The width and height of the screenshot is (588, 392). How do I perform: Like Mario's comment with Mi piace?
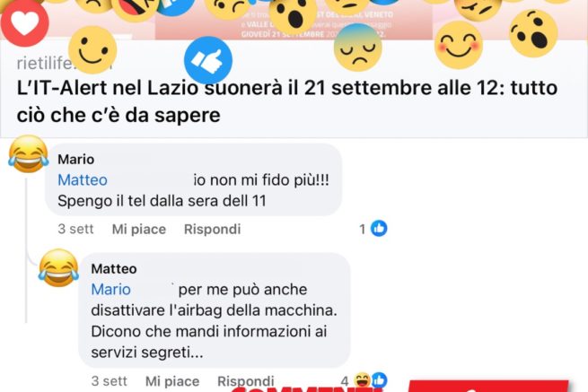(x=139, y=229)
